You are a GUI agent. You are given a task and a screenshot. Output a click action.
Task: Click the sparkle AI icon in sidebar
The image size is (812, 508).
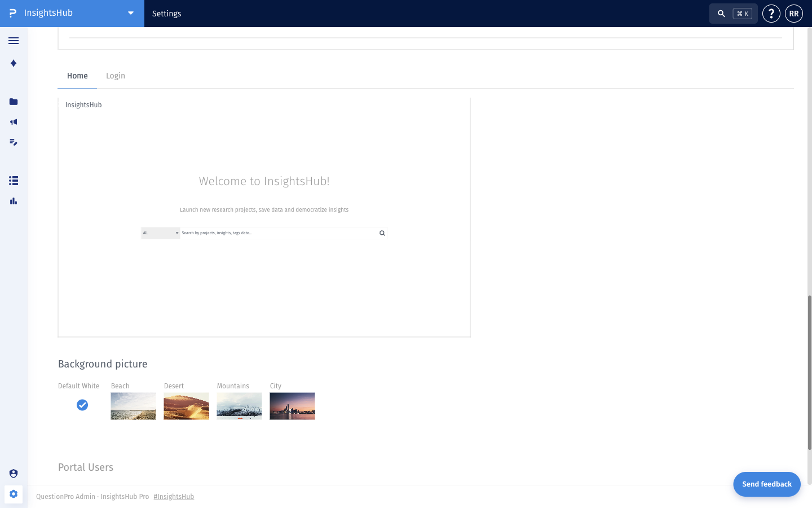coord(14,63)
